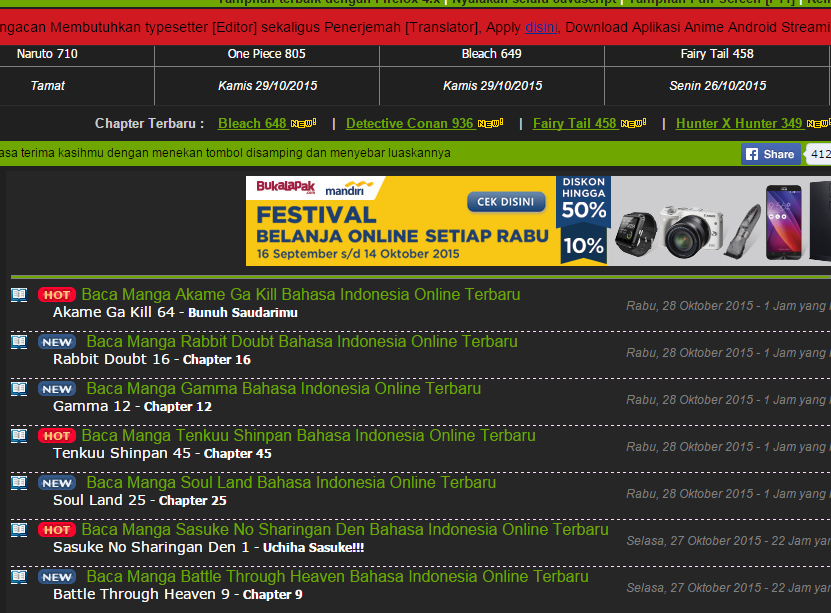Open book icon beside Rabbit Doubt
The width and height of the screenshot is (831, 613).
click(x=19, y=342)
